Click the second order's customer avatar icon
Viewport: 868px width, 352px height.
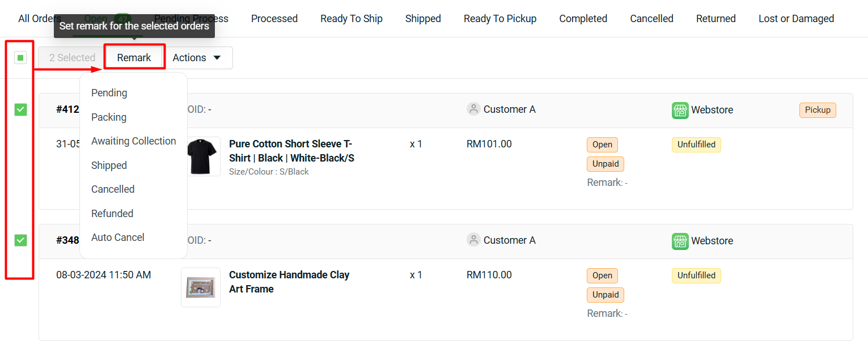tap(473, 240)
